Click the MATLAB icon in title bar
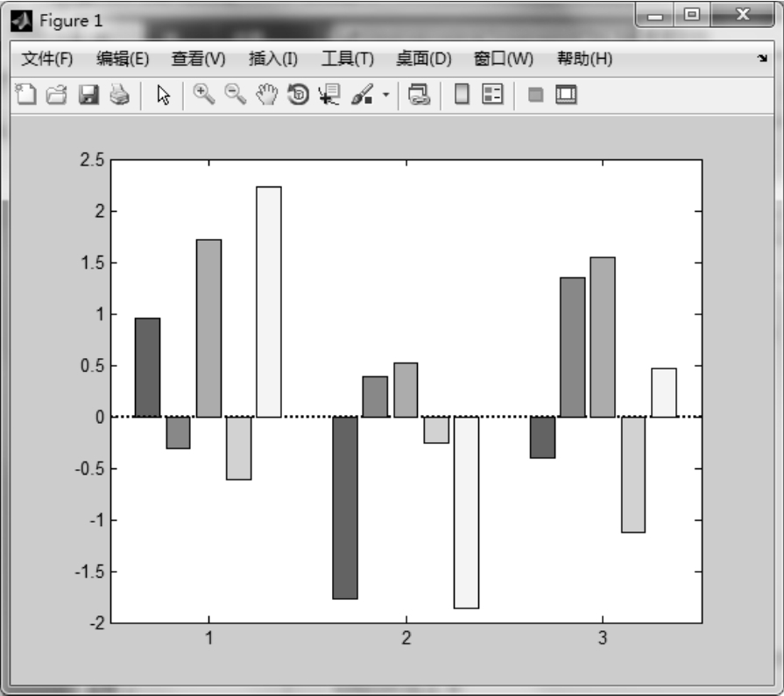This screenshot has height=696, width=784. pyautogui.click(x=21, y=21)
